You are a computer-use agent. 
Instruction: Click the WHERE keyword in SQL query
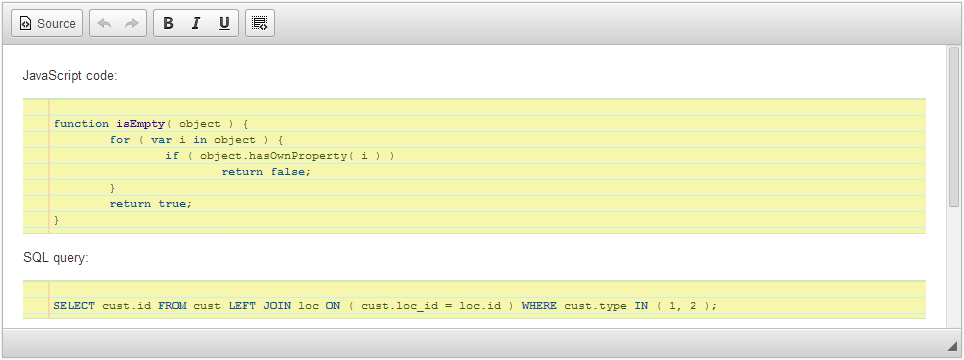tap(539, 305)
